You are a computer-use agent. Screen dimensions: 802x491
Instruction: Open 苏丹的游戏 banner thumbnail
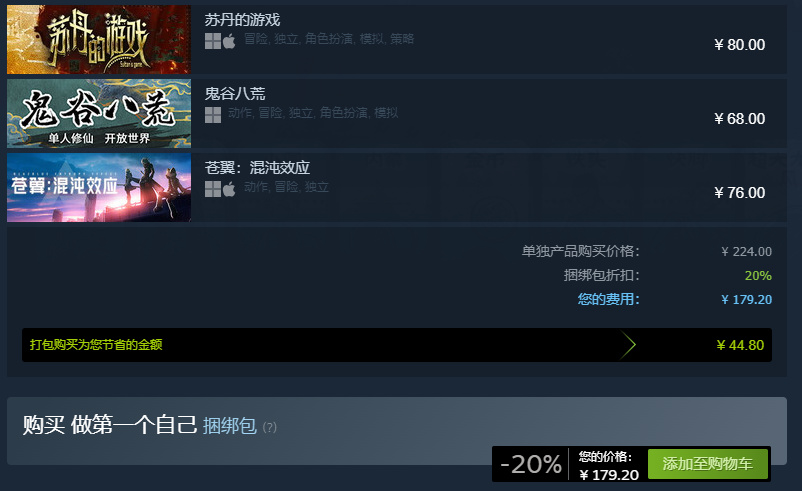99,39
